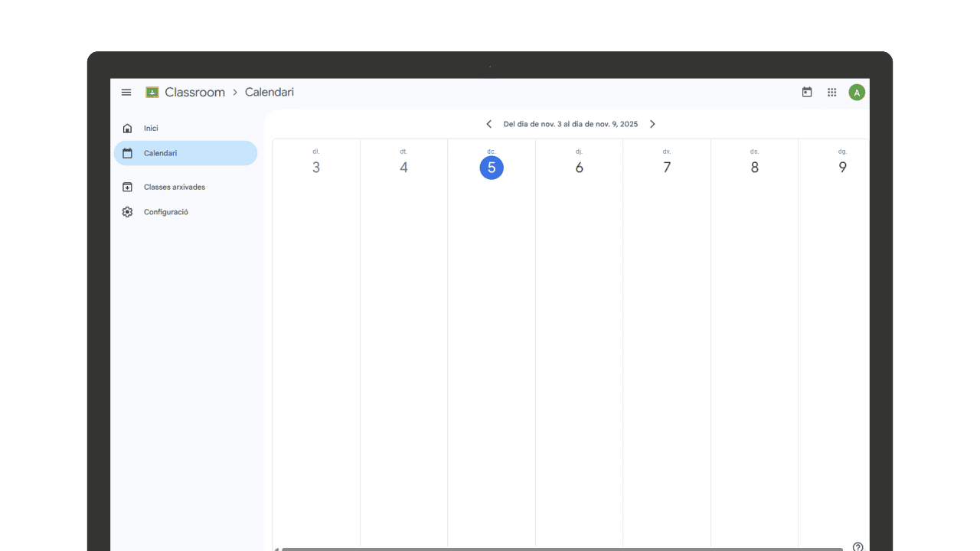Open Inici from the sidebar menu

151,128
